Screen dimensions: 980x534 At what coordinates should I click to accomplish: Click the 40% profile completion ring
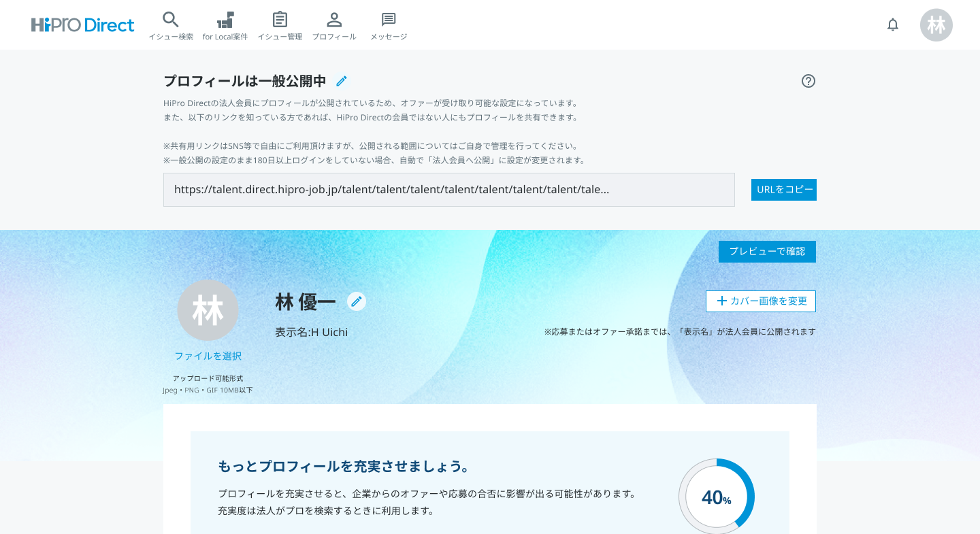(x=716, y=497)
